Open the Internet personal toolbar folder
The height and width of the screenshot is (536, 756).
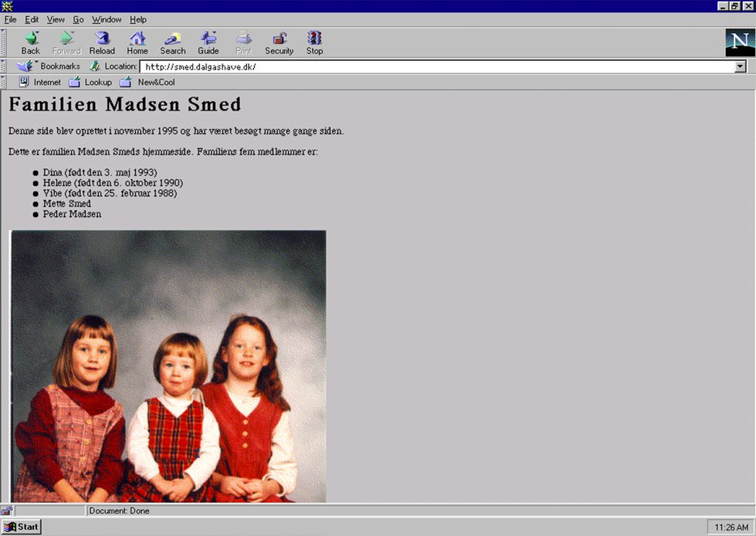pyautogui.click(x=40, y=82)
